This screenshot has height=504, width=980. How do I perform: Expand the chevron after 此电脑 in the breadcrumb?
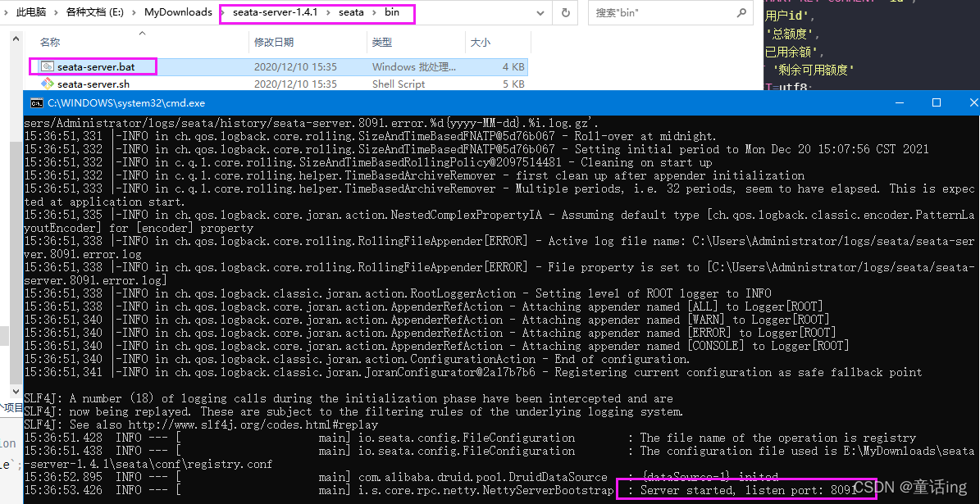[56, 12]
